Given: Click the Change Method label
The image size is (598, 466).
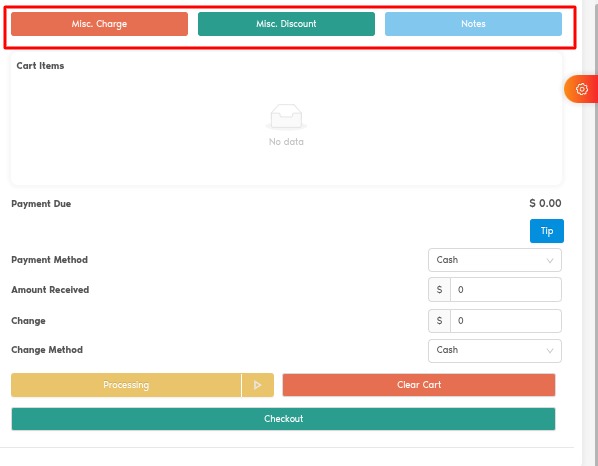Looking at the screenshot, I should [x=47, y=350].
